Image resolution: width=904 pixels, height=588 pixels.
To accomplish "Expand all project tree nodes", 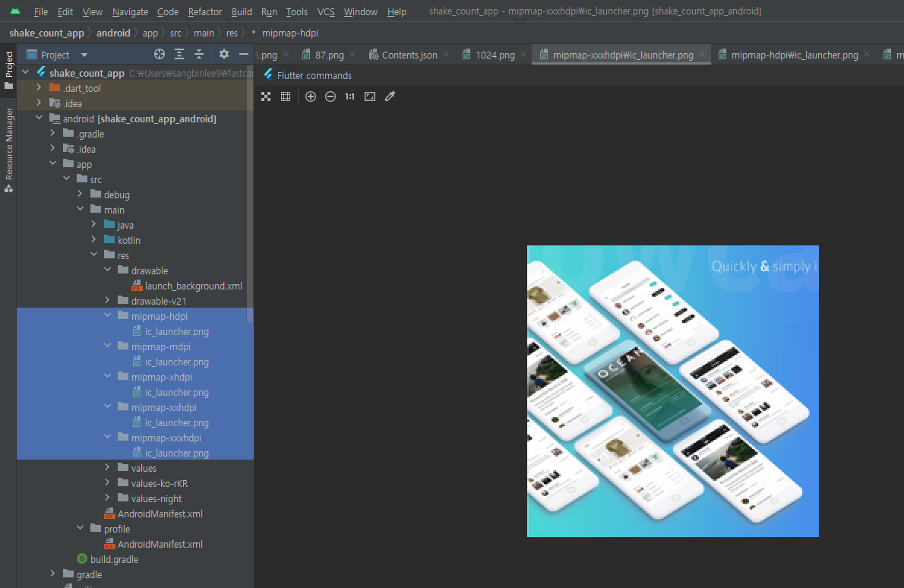I will pos(179,54).
